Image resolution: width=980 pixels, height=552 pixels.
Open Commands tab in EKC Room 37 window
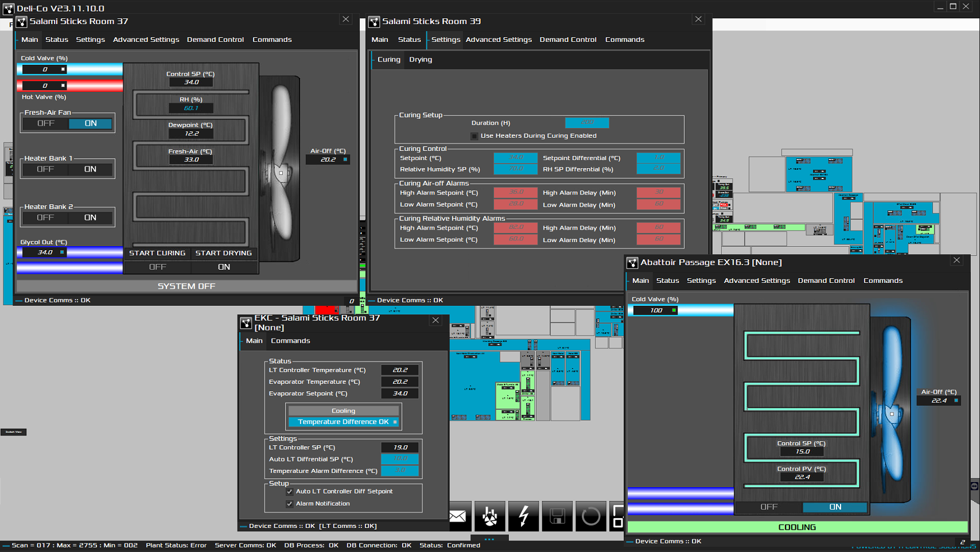(290, 341)
